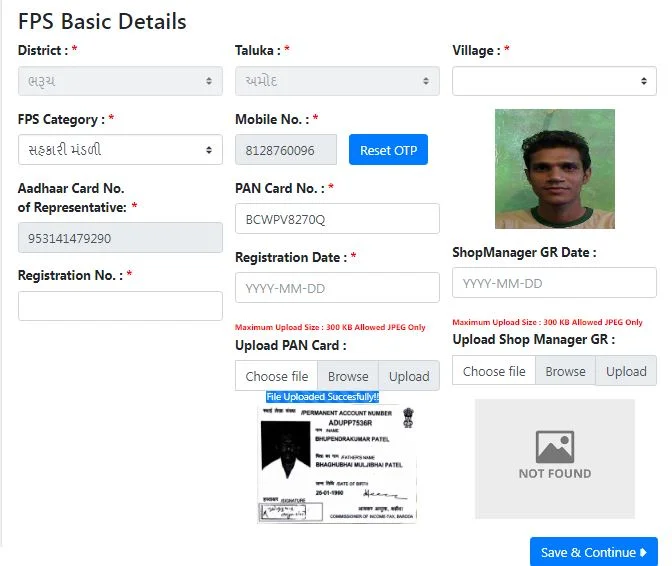
Task: Open the FPS Category dropdown
Action: click(120, 150)
